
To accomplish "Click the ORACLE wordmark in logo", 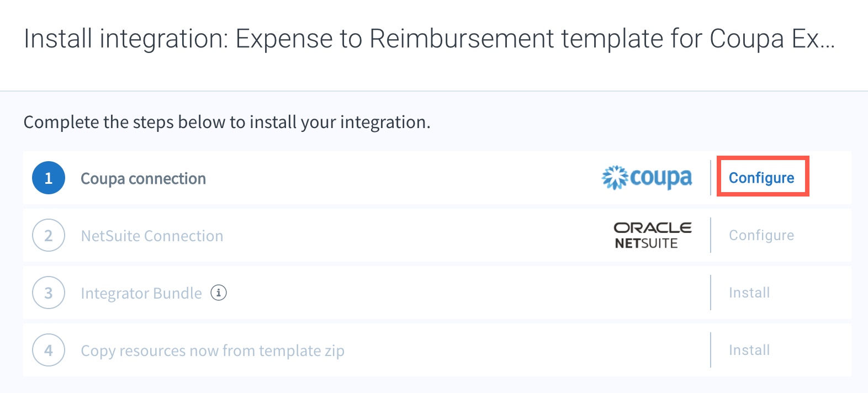I will point(653,228).
